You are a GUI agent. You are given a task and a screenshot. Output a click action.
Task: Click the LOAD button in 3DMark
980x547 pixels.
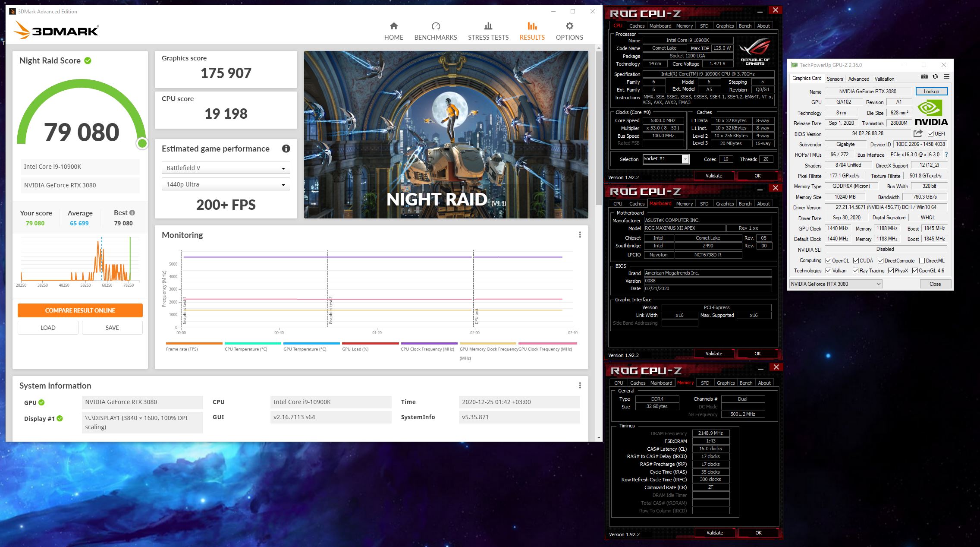point(48,328)
